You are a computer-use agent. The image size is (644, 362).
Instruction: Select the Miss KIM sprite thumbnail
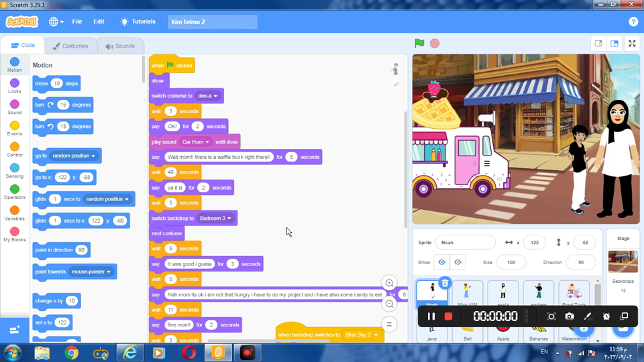point(468,294)
